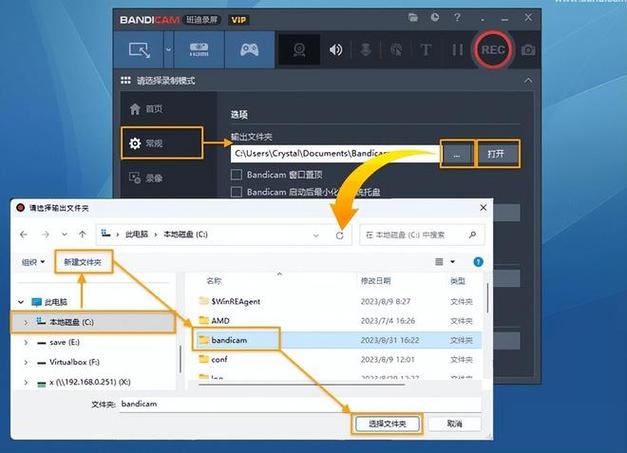Click the Folder name input field
Viewport: 627px width, 453px height.
click(x=300, y=404)
